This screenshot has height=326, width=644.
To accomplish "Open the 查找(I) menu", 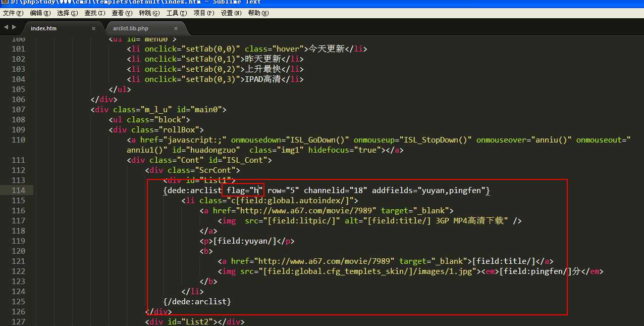I will (95, 13).
